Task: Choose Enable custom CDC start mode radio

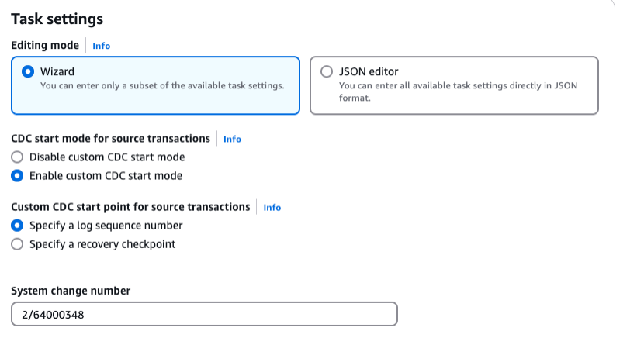Action: click(x=17, y=176)
